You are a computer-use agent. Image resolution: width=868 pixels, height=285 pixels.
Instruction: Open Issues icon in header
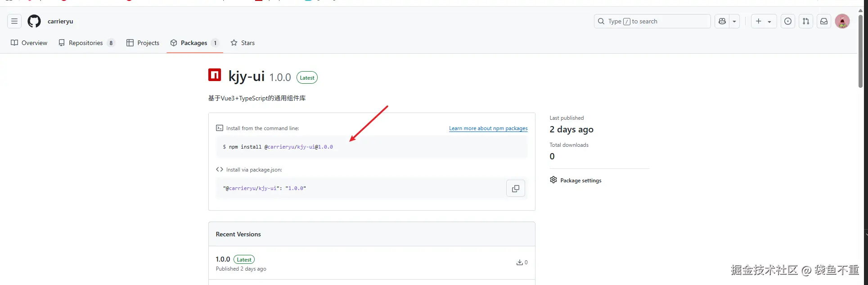(x=788, y=21)
